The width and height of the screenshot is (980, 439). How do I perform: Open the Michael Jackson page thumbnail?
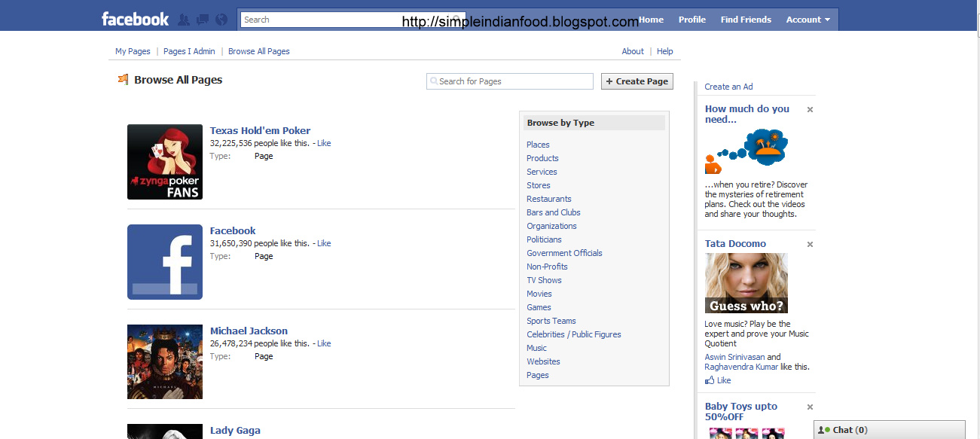coord(165,361)
